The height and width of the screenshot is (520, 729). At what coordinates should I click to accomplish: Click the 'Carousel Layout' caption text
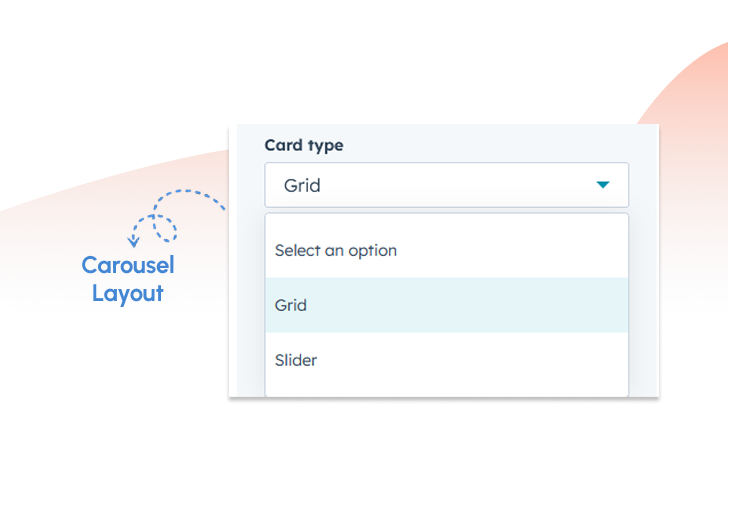pyautogui.click(x=128, y=279)
